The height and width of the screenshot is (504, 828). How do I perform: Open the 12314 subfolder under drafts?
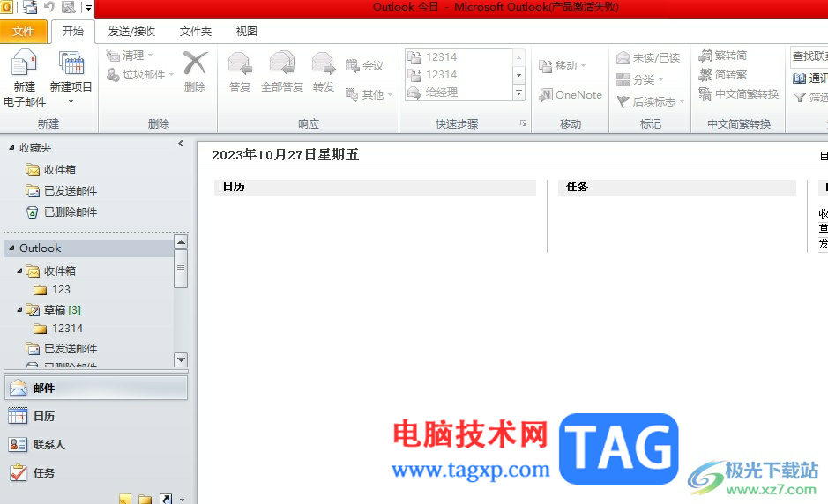coord(58,329)
